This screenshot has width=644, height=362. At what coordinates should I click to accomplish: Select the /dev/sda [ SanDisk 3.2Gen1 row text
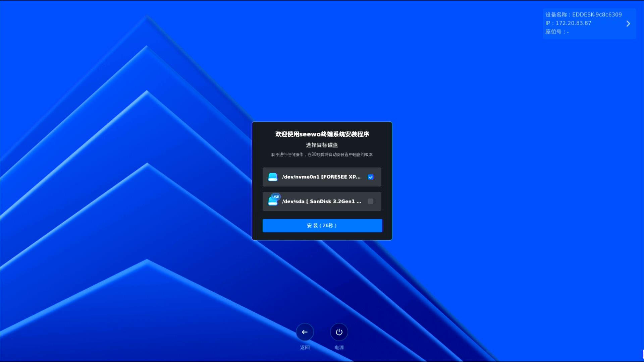pos(322,201)
